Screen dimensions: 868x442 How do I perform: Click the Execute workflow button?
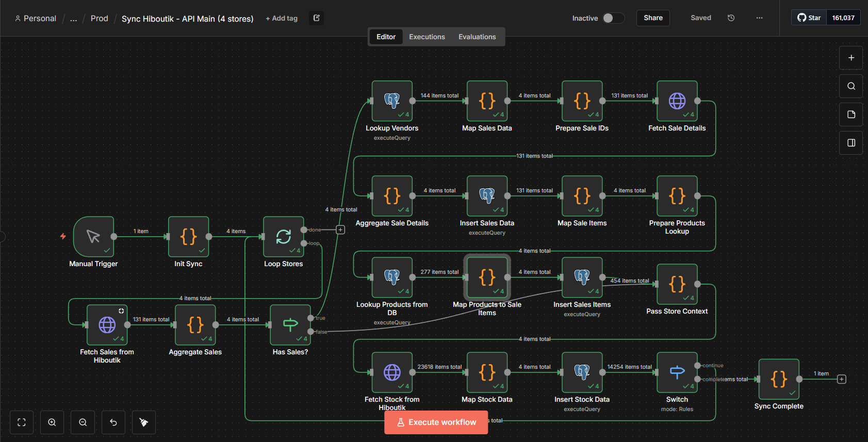tap(436, 422)
